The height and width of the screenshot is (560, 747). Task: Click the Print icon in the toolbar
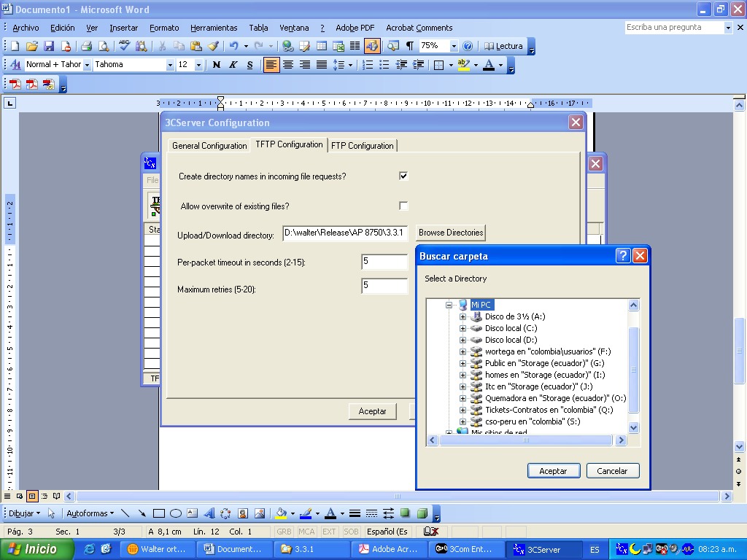86,46
